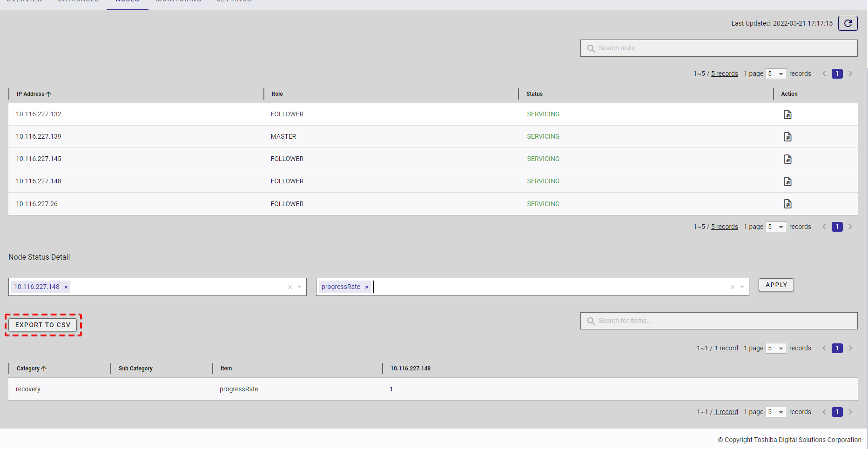The image size is (868, 449).
Task: Click the action icon for node 10.116.227.145
Action: [x=787, y=159]
